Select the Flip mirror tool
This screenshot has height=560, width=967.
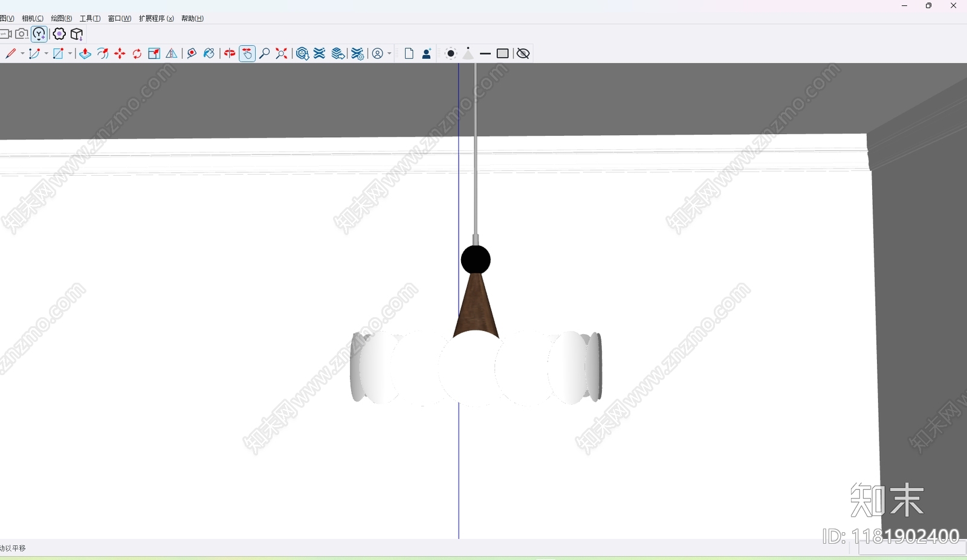(x=172, y=54)
